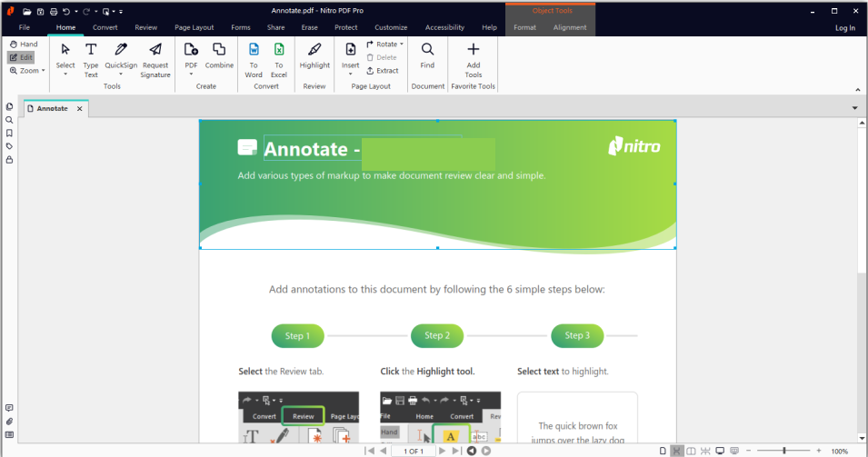Viewport: 868px width, 457px height.
Task: Go to the previous view with circular arrow
Action: pyautogui.click(x=472, y=451)
